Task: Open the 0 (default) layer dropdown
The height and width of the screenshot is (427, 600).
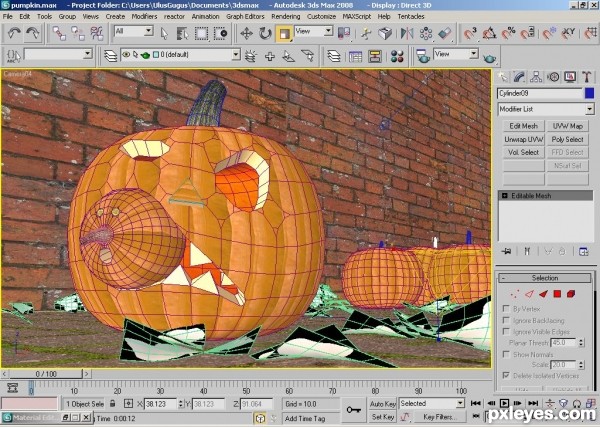Action: pos(236,55)
